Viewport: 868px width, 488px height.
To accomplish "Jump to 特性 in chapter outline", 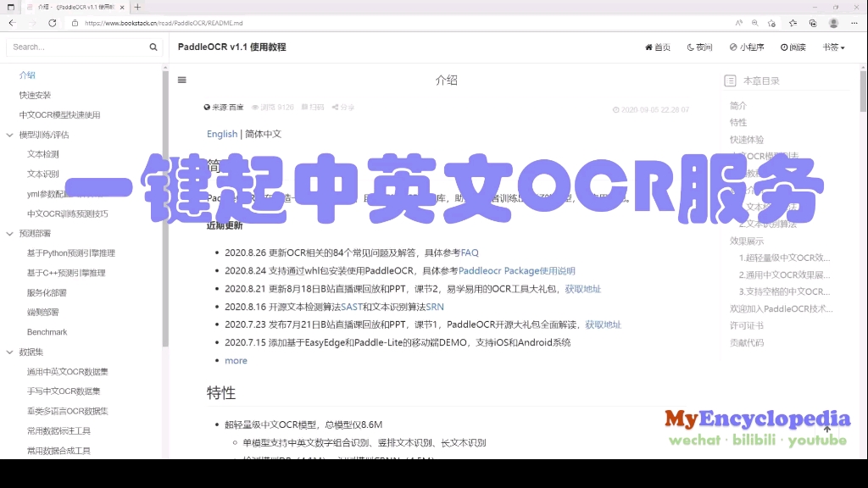I will pyautogui.click(x=738, y=122).
